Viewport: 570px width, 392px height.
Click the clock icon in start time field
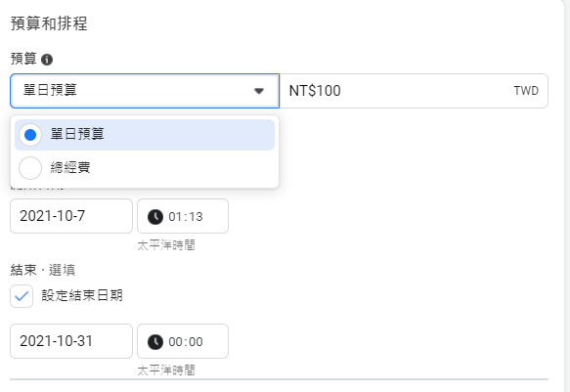(x=155, y=217)
